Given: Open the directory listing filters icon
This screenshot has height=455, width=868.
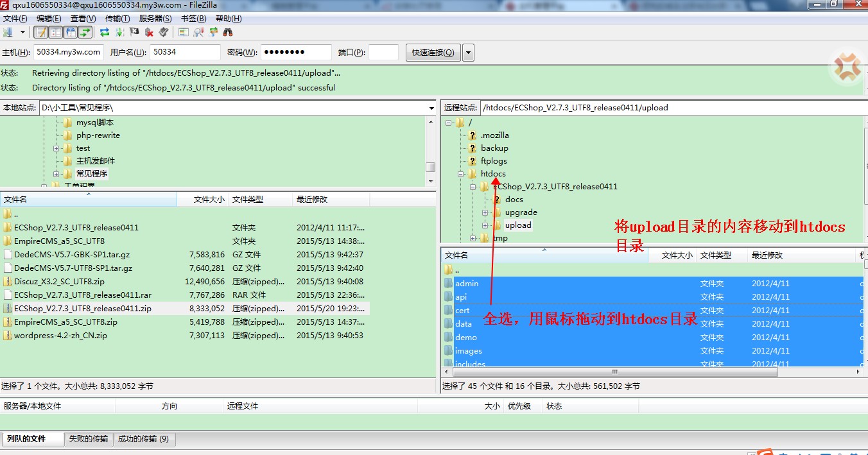Looking at the screenshot, I should coord(184,32).
